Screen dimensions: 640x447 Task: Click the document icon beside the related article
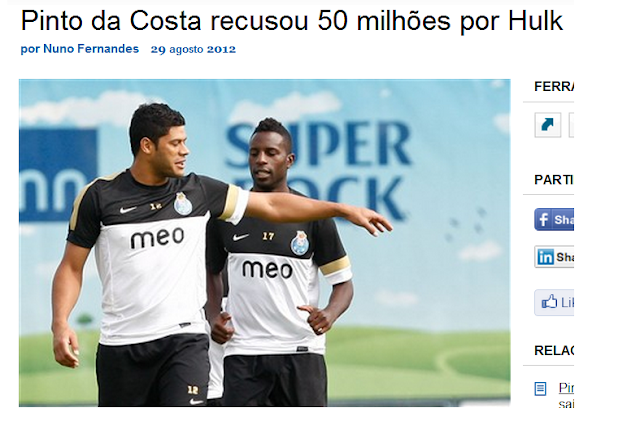[x=540, y=389]
